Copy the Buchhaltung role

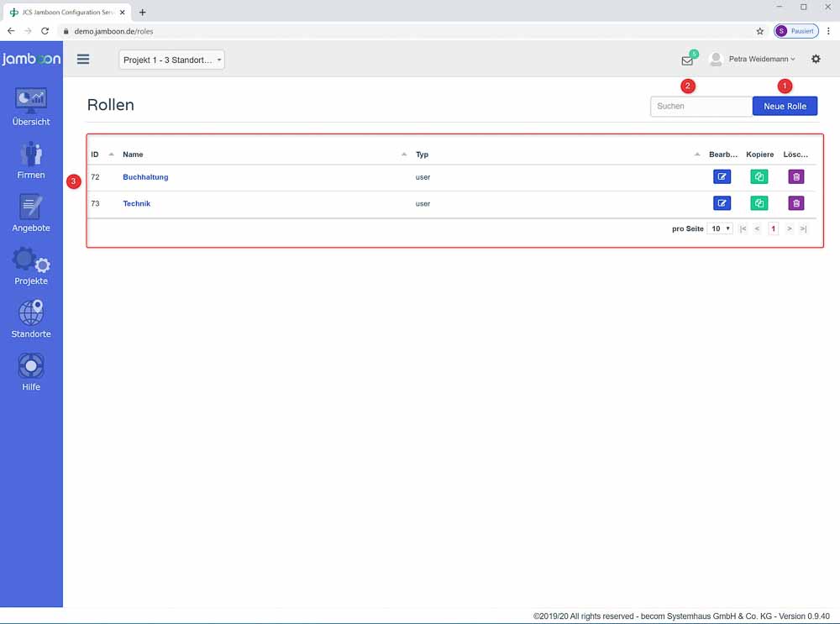pyautogui.click(x=759, y=176)
